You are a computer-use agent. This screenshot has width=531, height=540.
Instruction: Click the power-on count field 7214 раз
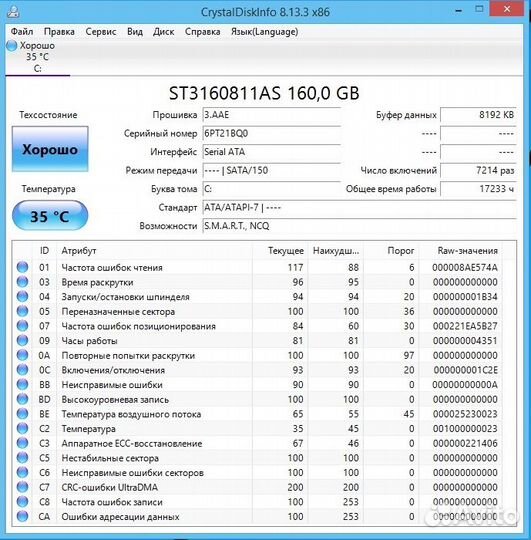coord(478,170)
